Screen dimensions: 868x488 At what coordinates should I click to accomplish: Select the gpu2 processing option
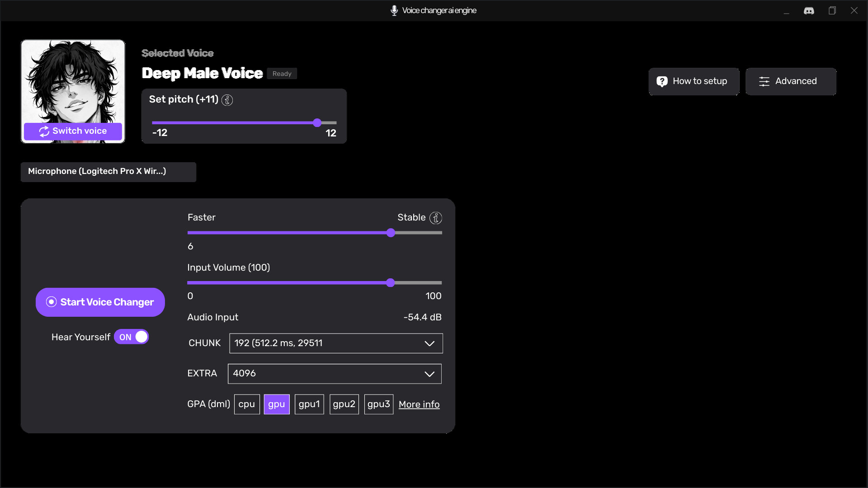click(344, 404)
